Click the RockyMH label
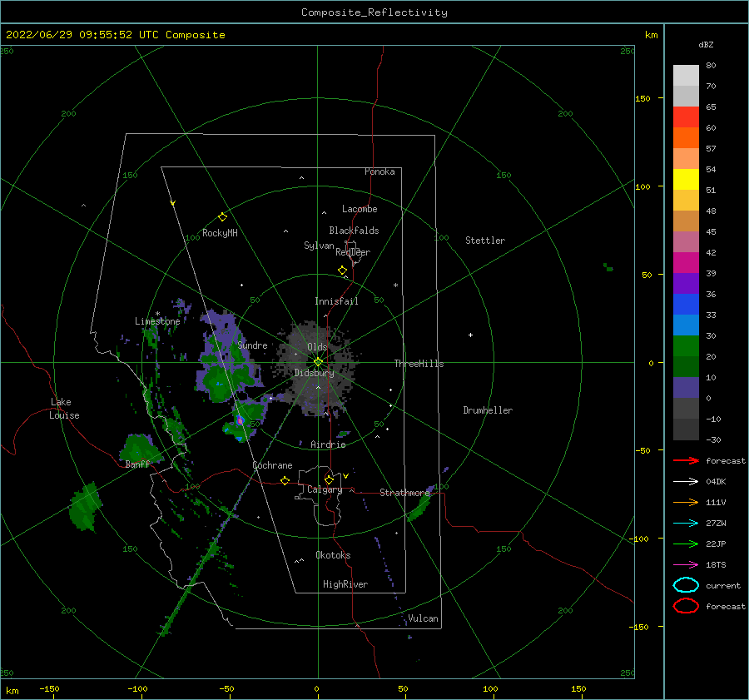 point(220,233)
